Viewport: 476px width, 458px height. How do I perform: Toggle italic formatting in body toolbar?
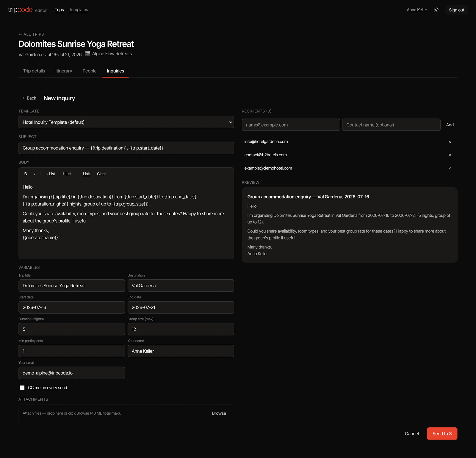pos(35,174)
